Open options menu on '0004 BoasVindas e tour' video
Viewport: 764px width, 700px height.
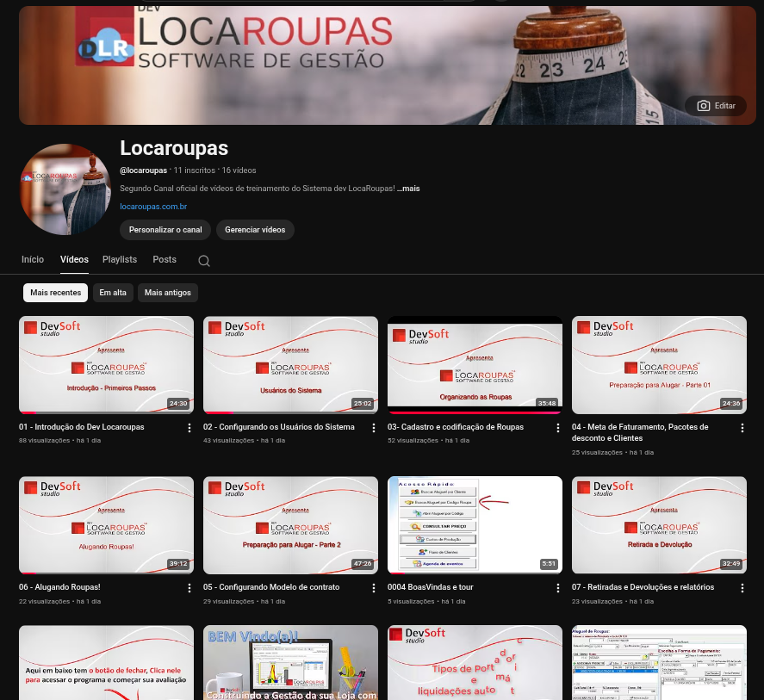click(557, 588)
